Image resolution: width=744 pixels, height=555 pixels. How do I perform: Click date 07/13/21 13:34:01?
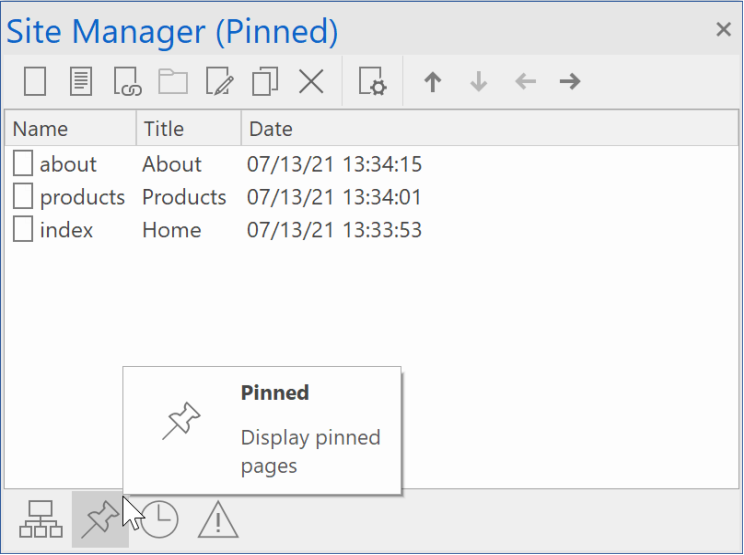(334, 197)
